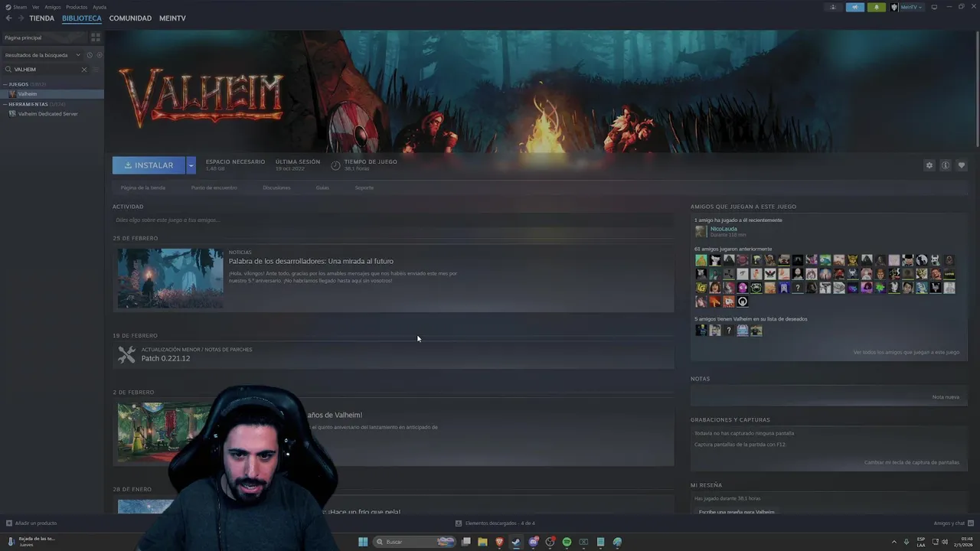Click NicoLauda's avatar image
The image size is (980, 551).
[701, 231]
